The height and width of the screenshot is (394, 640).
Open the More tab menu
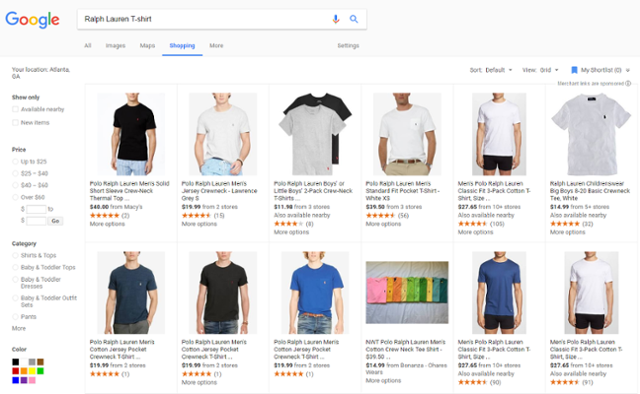216,46
